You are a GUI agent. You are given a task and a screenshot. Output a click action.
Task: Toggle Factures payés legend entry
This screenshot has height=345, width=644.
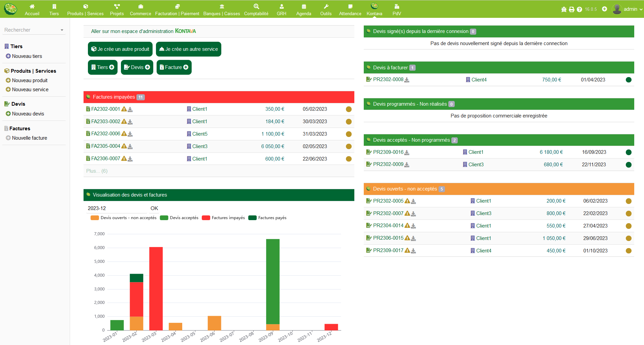267,218
